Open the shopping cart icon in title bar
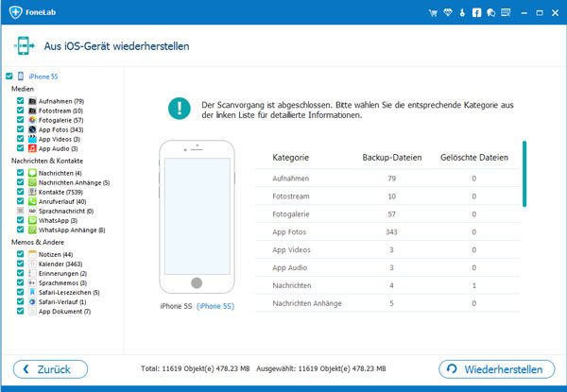 (x=435, y=13)
